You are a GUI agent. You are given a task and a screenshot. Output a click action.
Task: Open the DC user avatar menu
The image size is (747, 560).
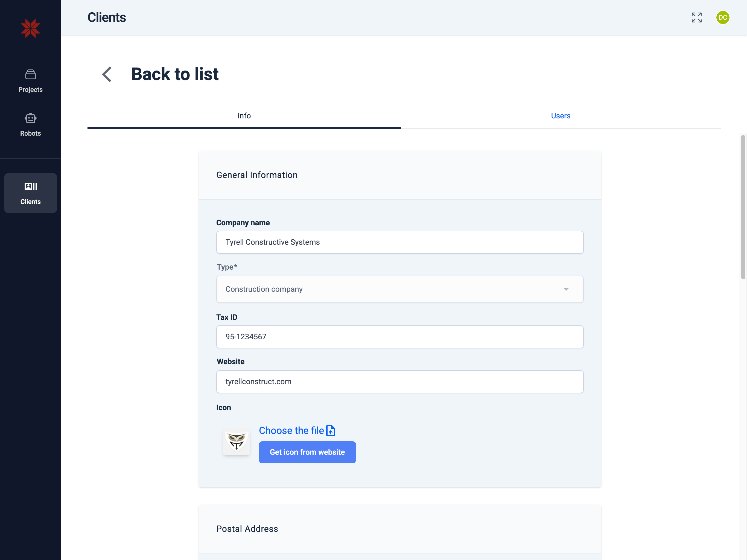coord(722,17)
